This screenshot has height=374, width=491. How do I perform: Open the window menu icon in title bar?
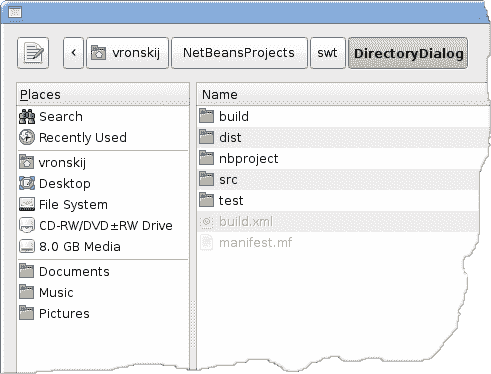pyautogui.click(x=15, y=13)
